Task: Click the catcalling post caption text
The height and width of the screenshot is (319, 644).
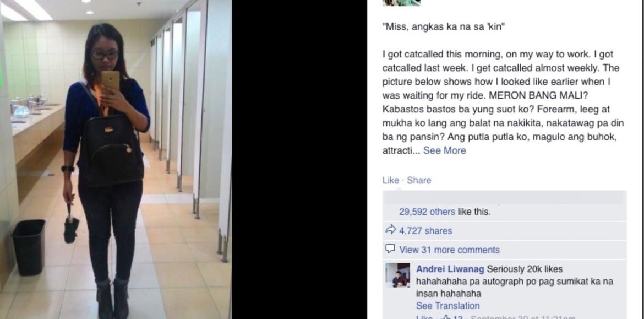Action: click(503, 102)
